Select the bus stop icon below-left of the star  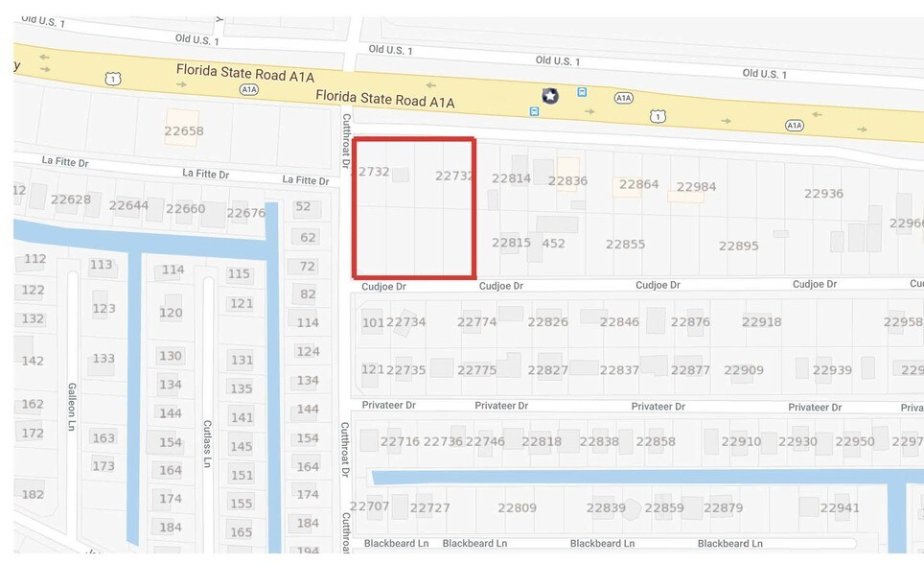click(x=534, y=111)
